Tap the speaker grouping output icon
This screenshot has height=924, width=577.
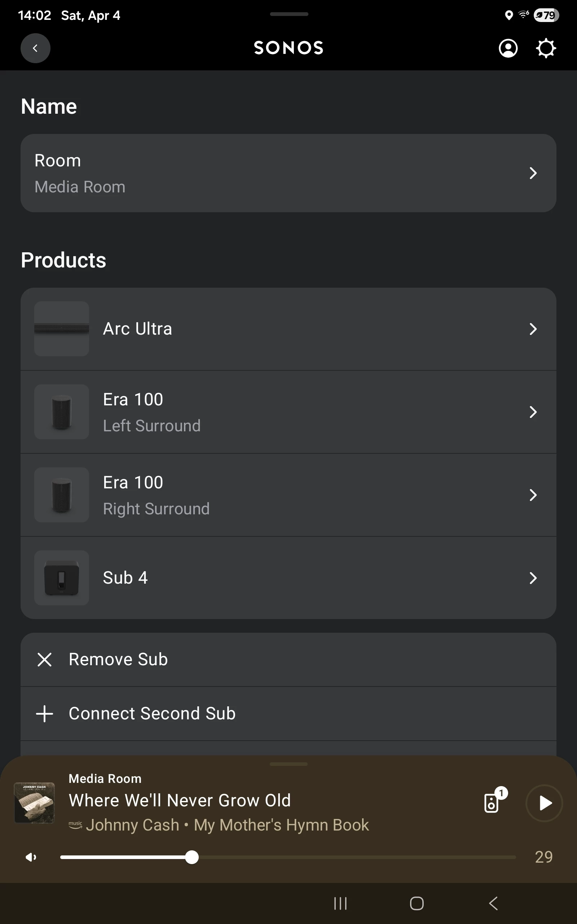492,803
